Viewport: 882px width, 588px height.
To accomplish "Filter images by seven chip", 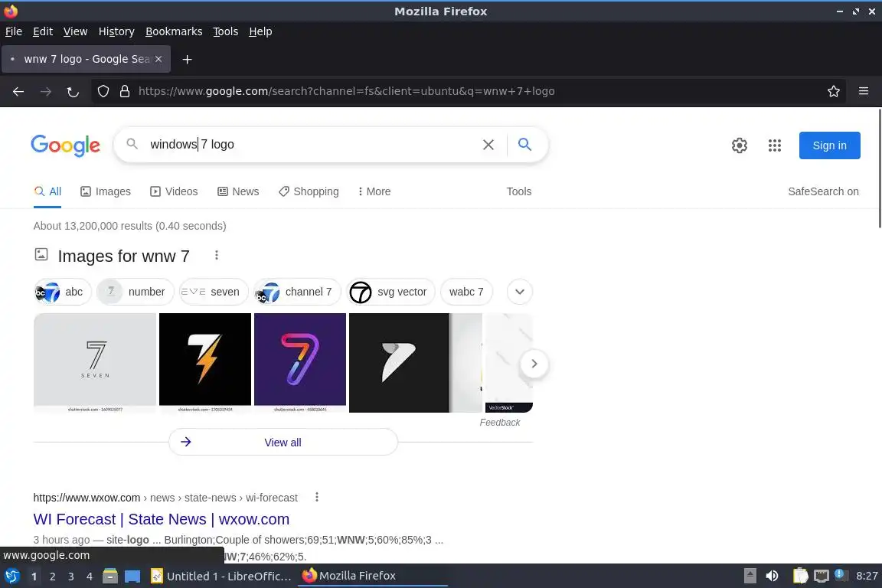I will (214, 292).
